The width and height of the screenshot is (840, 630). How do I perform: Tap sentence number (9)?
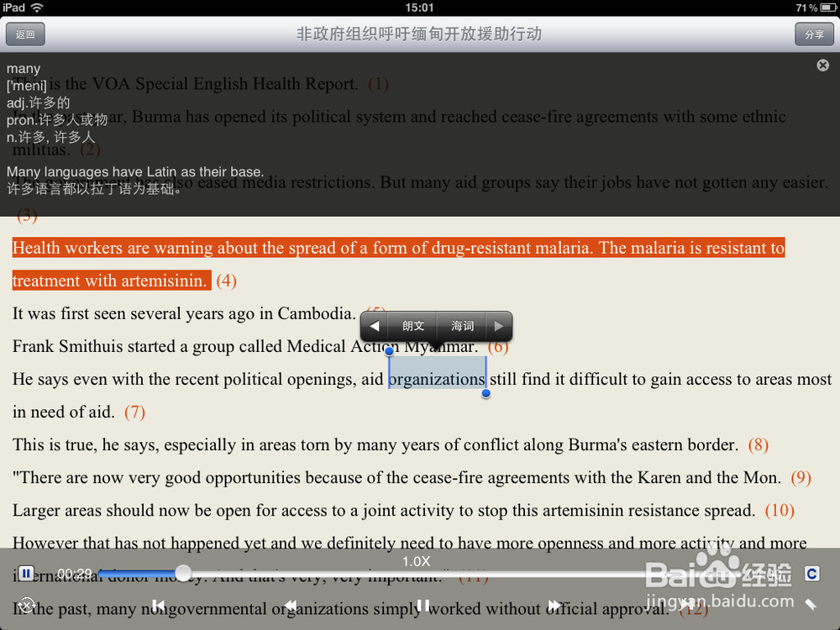pyautogui.click(x=801, y=477)
